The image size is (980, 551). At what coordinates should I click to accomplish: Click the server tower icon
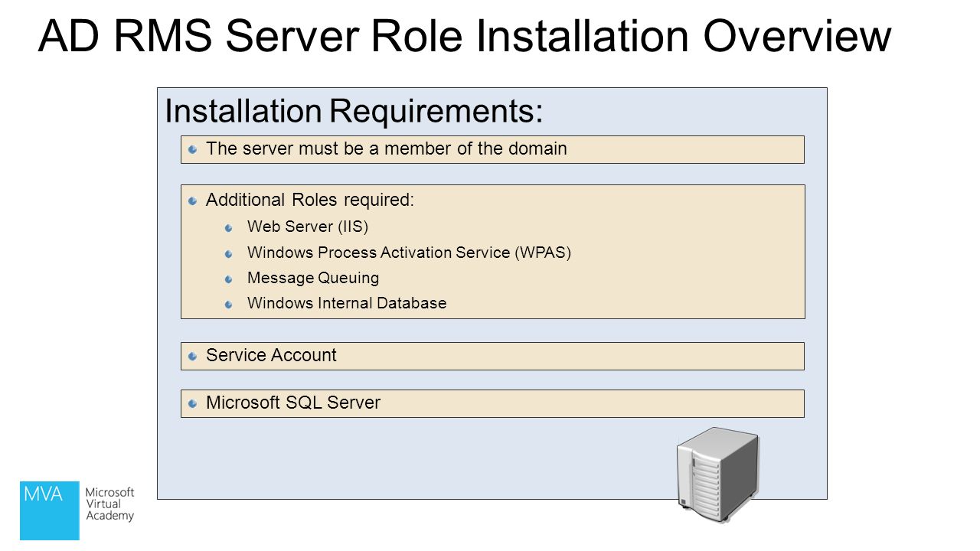(x=717, y=474)
